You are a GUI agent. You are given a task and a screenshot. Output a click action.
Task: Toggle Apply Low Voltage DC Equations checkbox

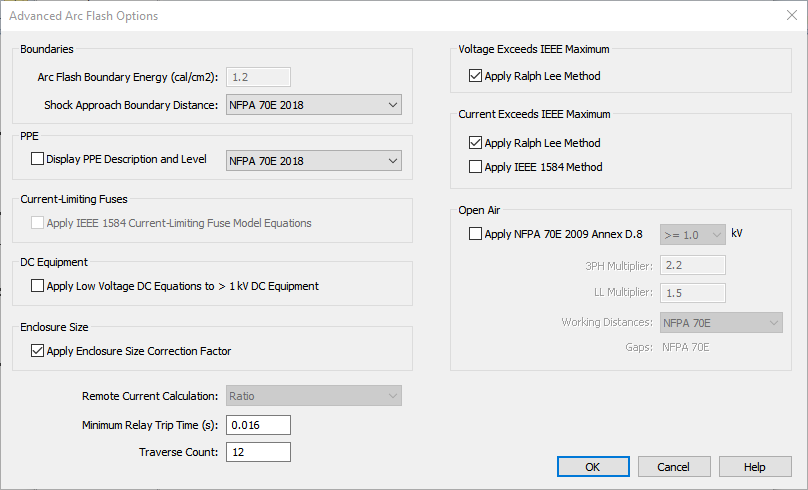click(38, 286)
